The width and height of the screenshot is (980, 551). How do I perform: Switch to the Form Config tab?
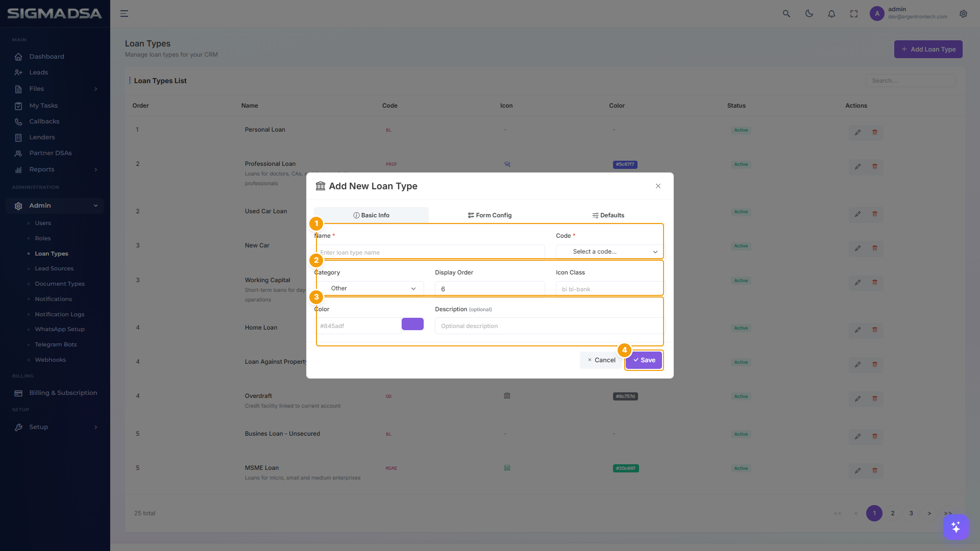(489, 215)
